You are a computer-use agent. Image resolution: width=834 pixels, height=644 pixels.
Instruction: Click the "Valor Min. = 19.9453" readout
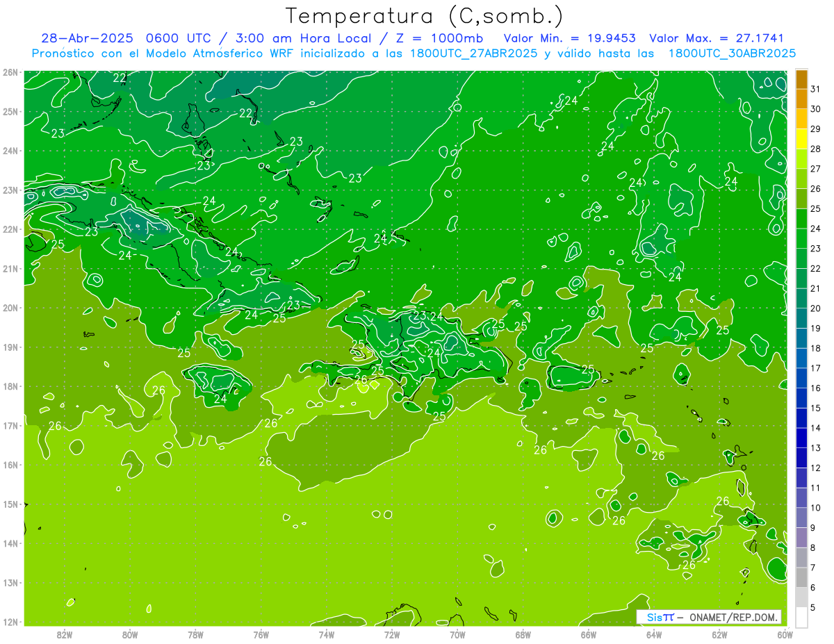[570, 38]
